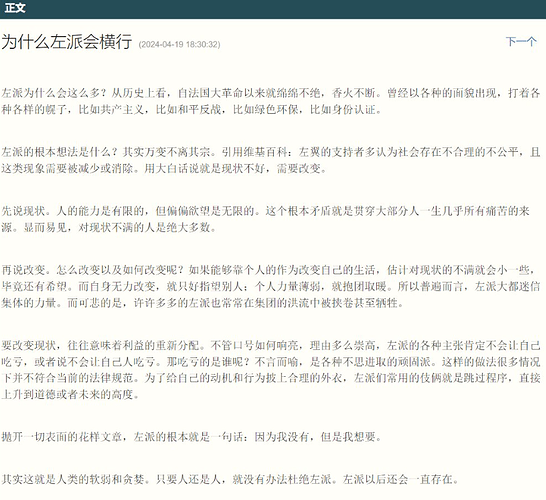The width and height of the screenshot is (546, 500).
Task: Click paragraph starting 要改变现状
Action: [271, 370]
